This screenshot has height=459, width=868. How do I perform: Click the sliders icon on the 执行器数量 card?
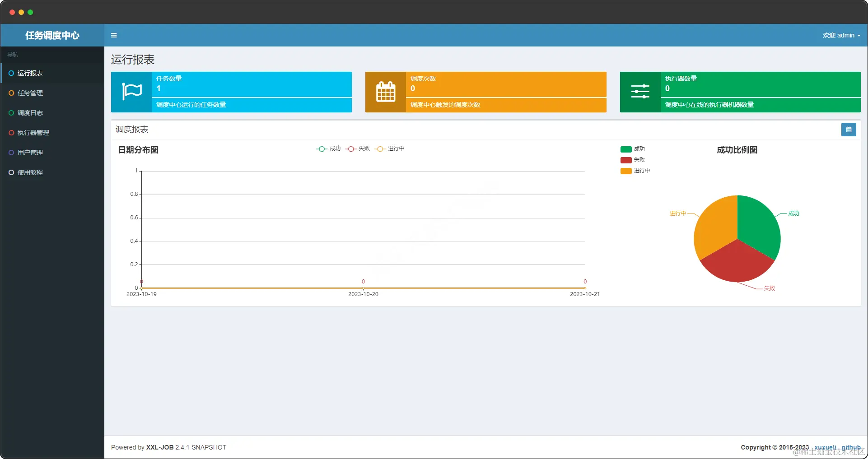point(640,92)
